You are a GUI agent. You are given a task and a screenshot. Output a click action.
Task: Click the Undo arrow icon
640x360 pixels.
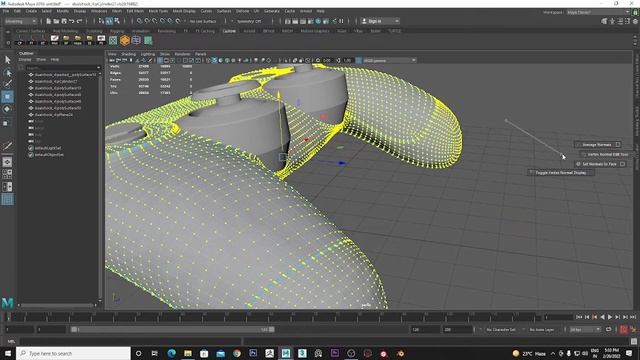pos(72,21)
